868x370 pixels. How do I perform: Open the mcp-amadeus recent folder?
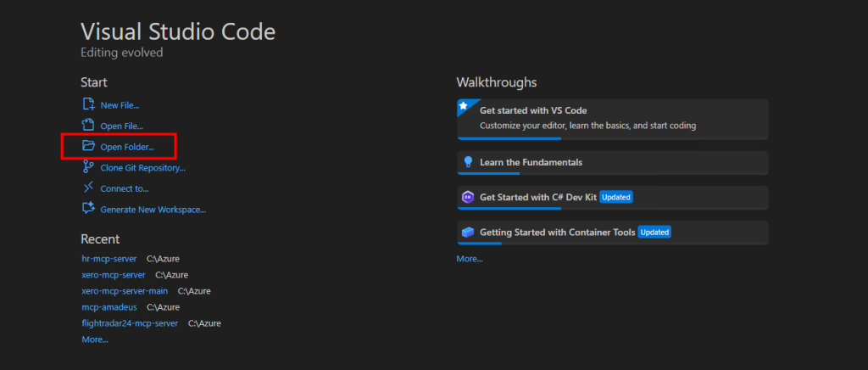click(109, 307)
